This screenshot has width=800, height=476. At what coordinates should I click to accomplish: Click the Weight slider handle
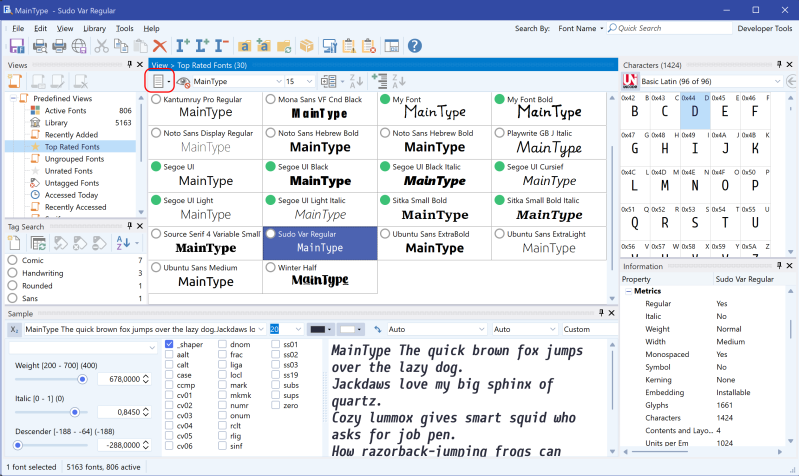click(82, 379)
